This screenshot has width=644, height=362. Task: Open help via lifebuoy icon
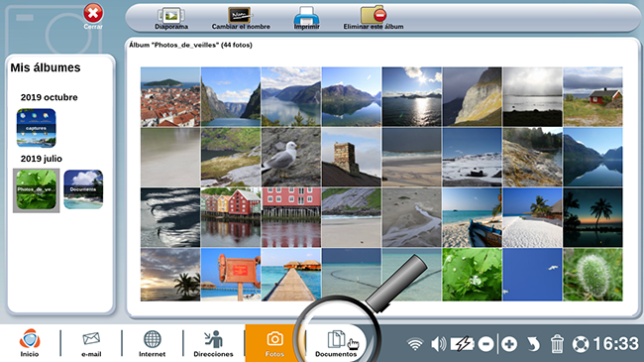point(581,344)
